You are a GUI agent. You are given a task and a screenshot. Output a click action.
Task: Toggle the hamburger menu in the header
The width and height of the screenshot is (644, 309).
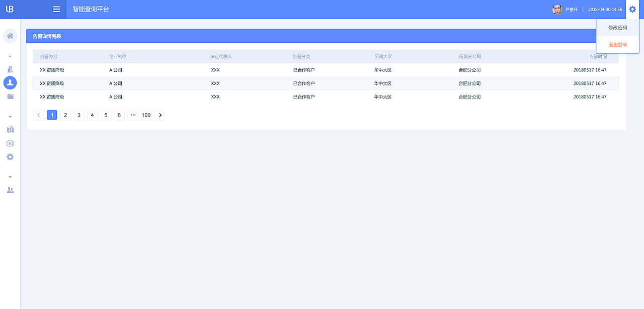[56, 9]
